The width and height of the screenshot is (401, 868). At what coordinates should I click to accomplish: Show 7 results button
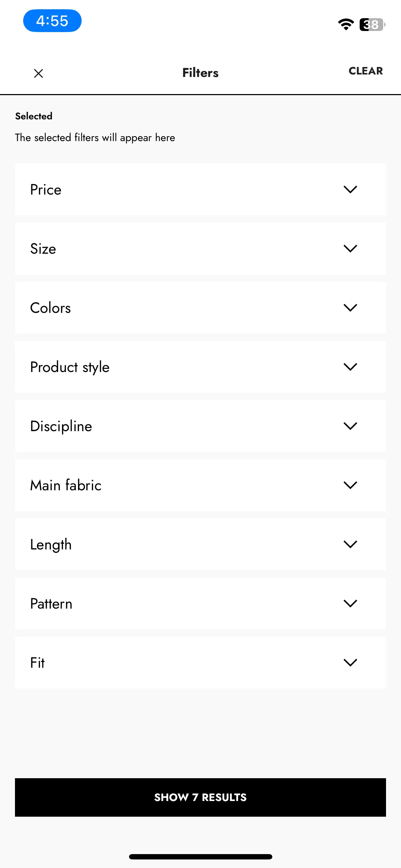point(200,797)
